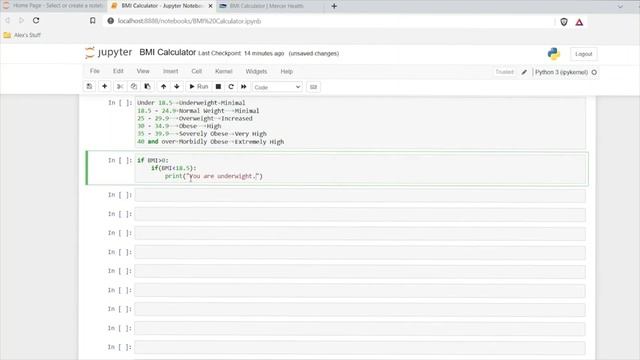Switch to the BMI Calculator Mercer Health tab
640x360 pixels.
pos(267,6)
